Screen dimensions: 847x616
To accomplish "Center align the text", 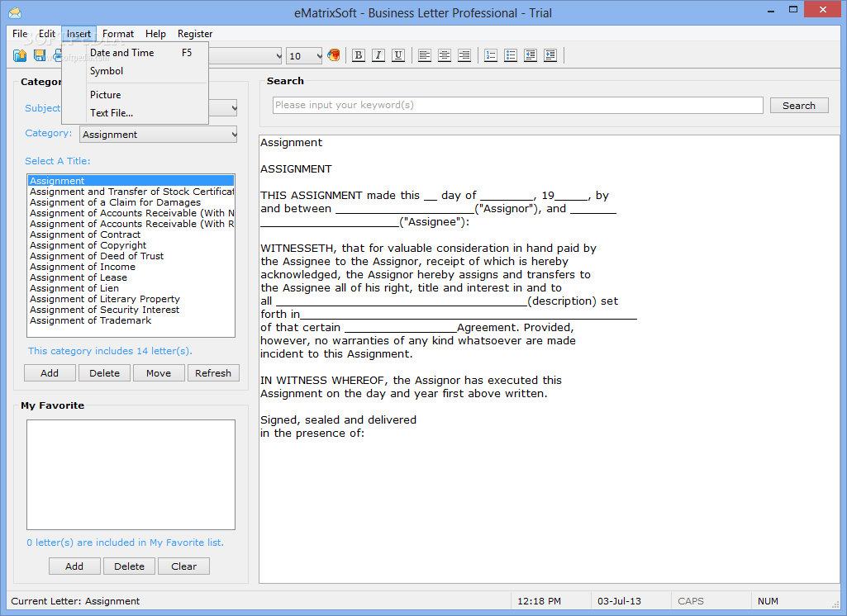I will (x=445, y=55).
